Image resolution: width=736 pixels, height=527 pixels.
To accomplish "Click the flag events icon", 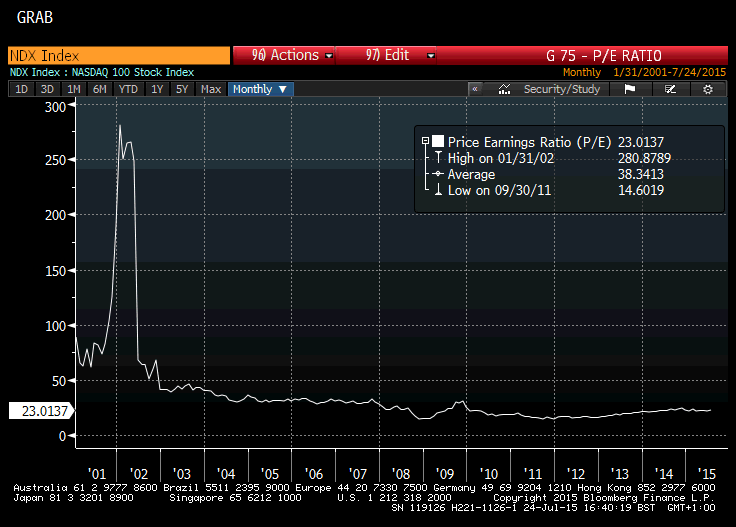I will (630, 89).
